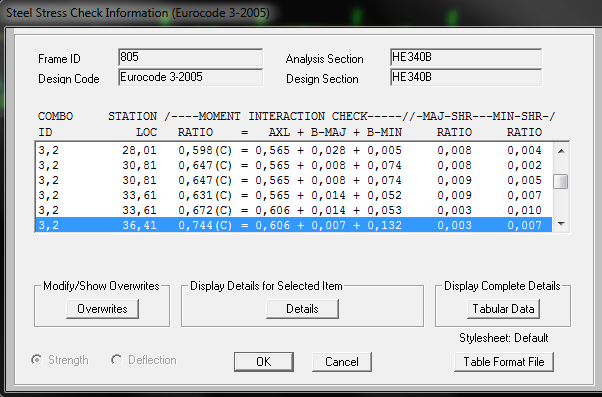
Task: Select the row with ratio 0,672(C)
Action: point(294,210)
